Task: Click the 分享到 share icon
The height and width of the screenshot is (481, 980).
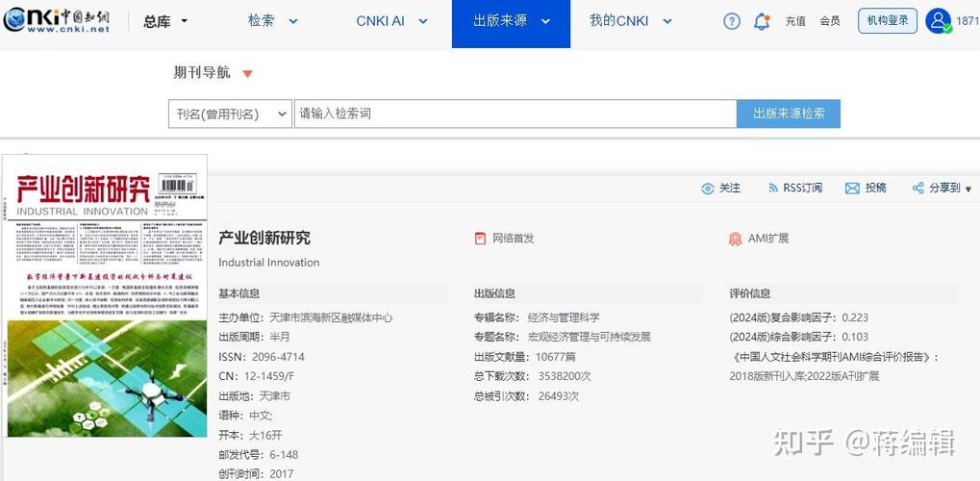Action: (x=918, y=189)
